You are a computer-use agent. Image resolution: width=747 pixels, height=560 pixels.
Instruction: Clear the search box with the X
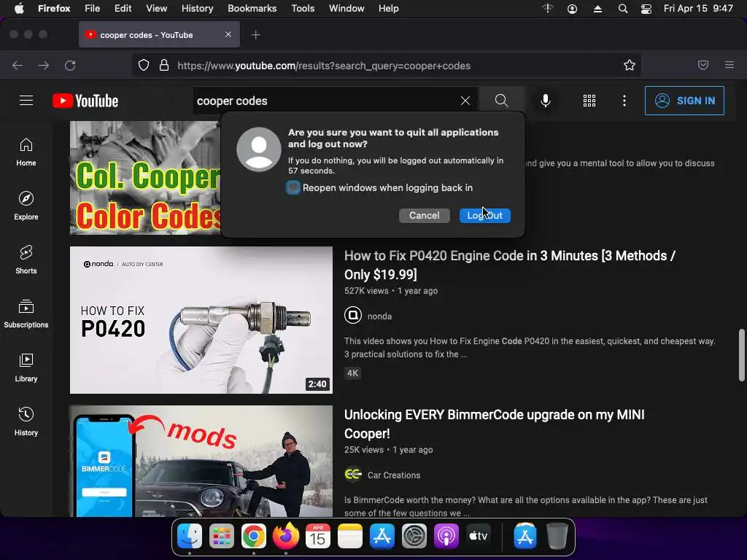465,101
